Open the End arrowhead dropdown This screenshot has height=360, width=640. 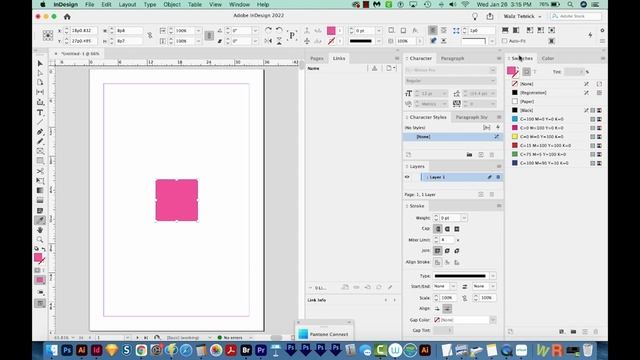493,287
